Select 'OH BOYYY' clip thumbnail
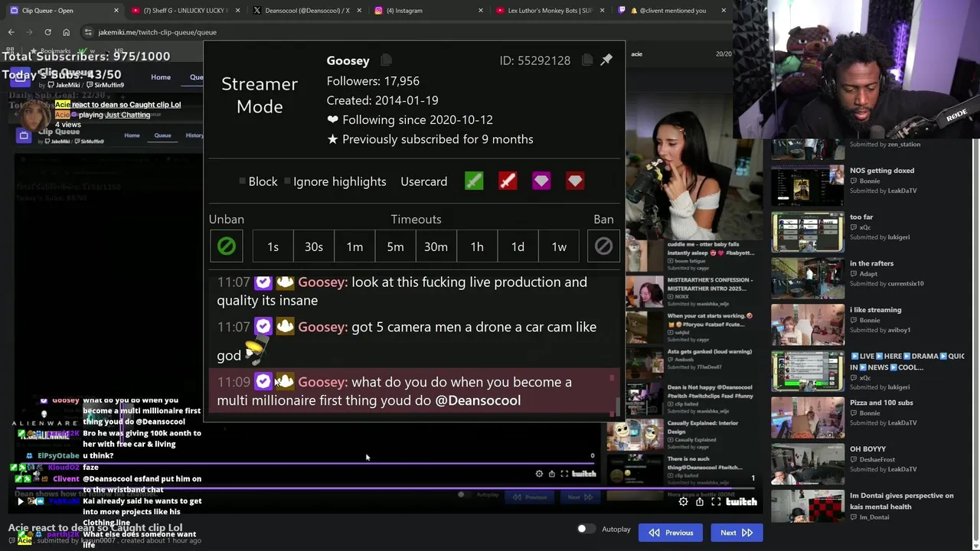Viewport: 980px width, 551px height. (x=807, y=464)
